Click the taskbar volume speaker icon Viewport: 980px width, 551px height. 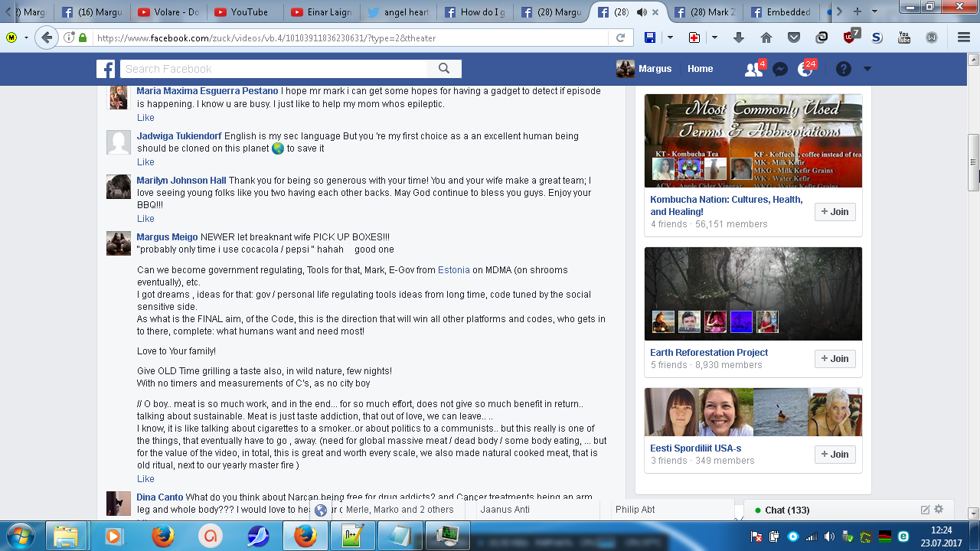tap(829, 536)
